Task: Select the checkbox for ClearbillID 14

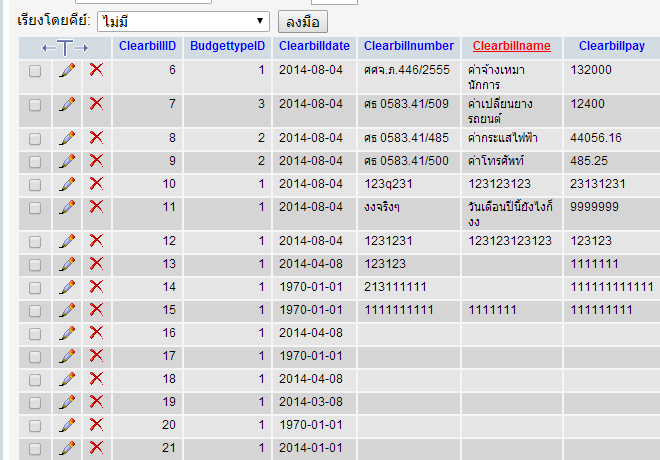Action: point(35,288)
